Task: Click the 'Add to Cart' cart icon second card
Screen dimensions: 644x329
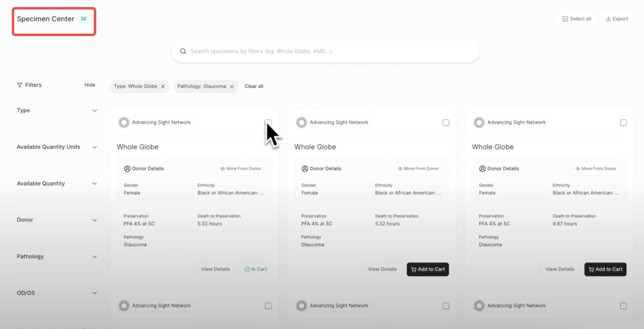Action: point(413,269)
